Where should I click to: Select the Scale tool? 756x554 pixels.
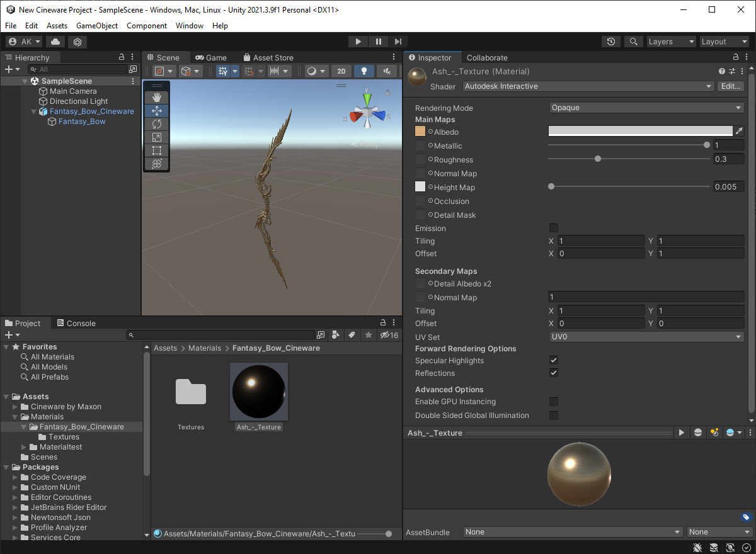(x=157, y=137)
